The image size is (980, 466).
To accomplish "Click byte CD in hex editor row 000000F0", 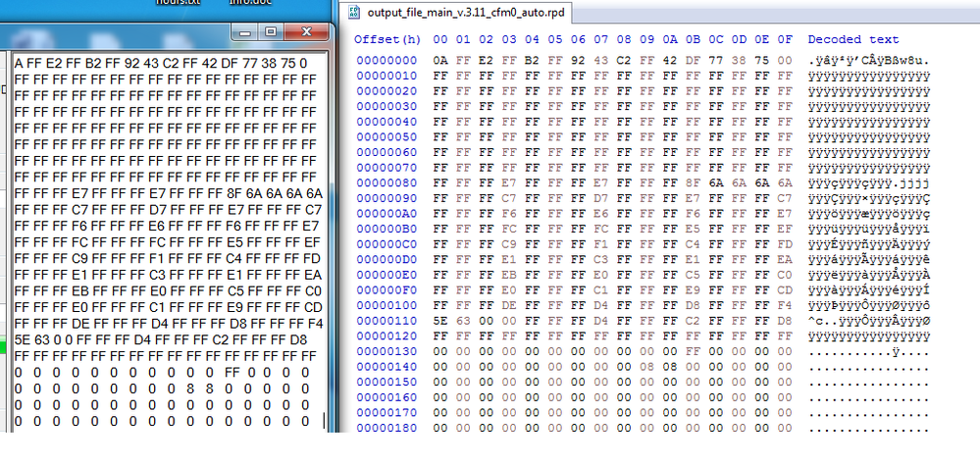I will [x=785, y=290].
